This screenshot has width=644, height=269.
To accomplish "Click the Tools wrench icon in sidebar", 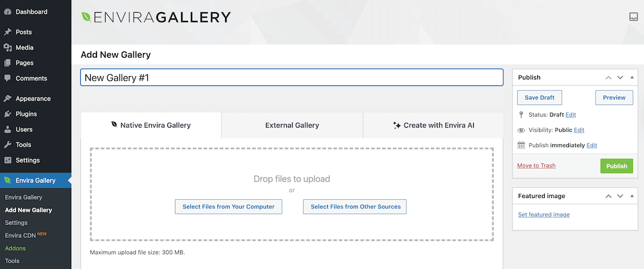I will pos(8,145).
